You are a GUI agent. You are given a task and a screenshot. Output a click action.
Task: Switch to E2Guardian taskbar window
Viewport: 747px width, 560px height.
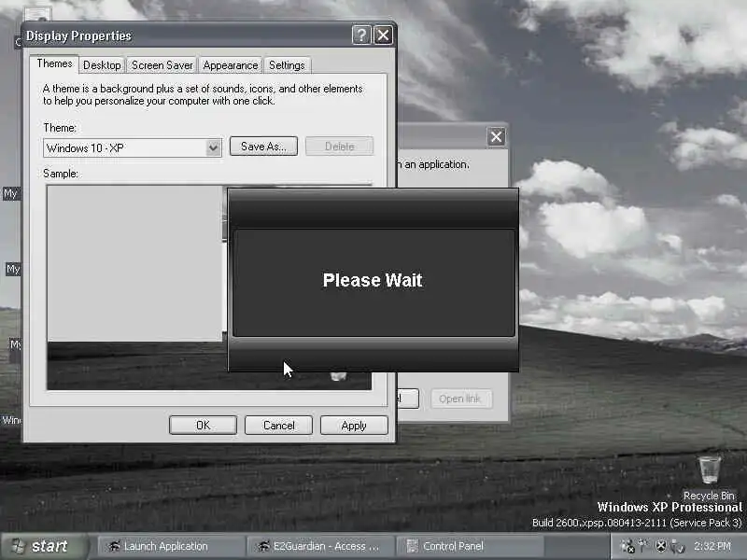pos(320,546)
